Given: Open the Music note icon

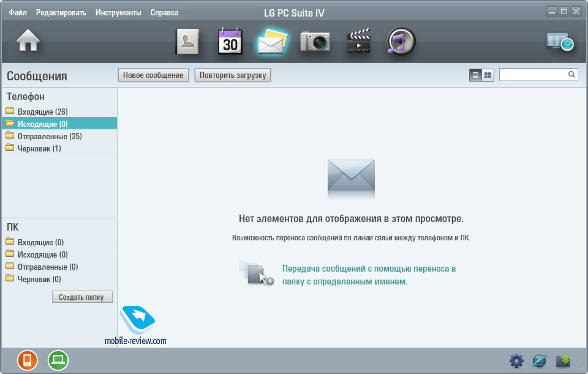Looking at the screenshot, I should (401, 41).
